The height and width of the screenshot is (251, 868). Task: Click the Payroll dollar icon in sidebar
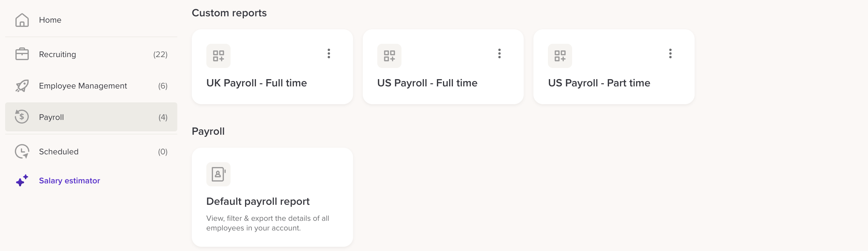(22, 117)
